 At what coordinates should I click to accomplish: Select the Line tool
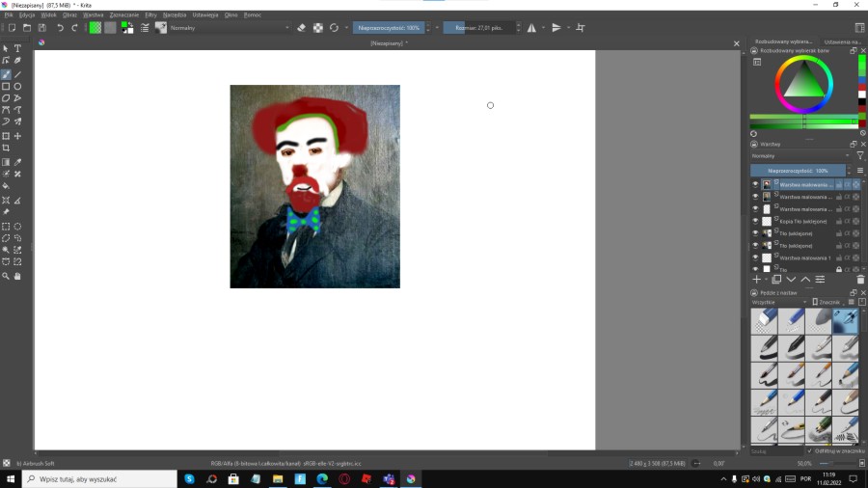click(x=17, y=74)
